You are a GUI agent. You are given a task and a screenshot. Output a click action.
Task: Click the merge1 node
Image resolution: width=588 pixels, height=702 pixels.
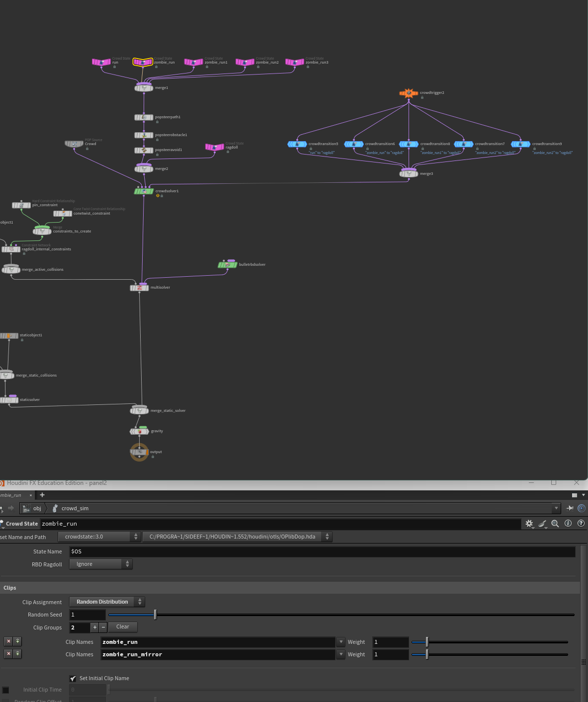pos(144,87)
